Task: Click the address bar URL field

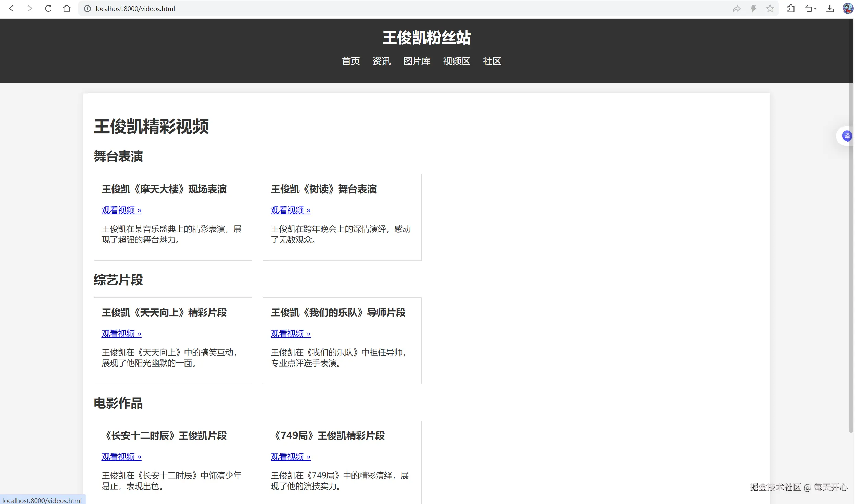Action: [x=411, y=9]
